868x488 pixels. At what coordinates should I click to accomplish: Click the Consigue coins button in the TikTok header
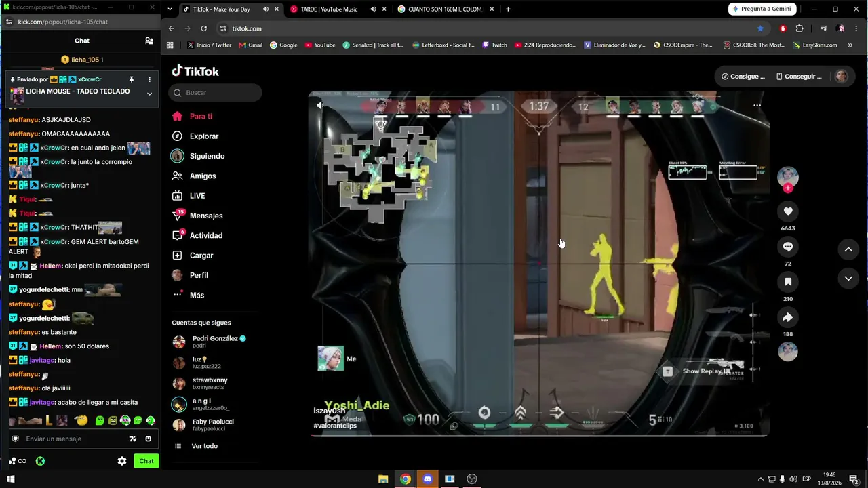point(743,77)
